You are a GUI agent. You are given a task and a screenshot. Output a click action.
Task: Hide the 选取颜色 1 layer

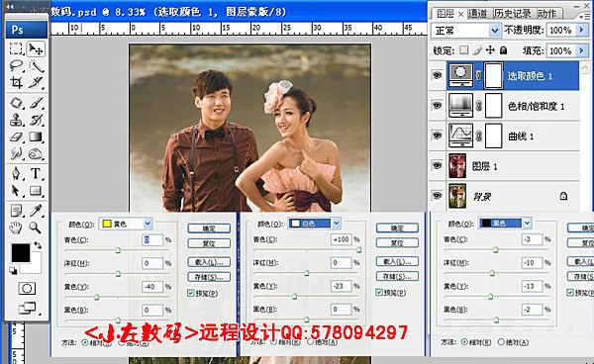[437, 75]
